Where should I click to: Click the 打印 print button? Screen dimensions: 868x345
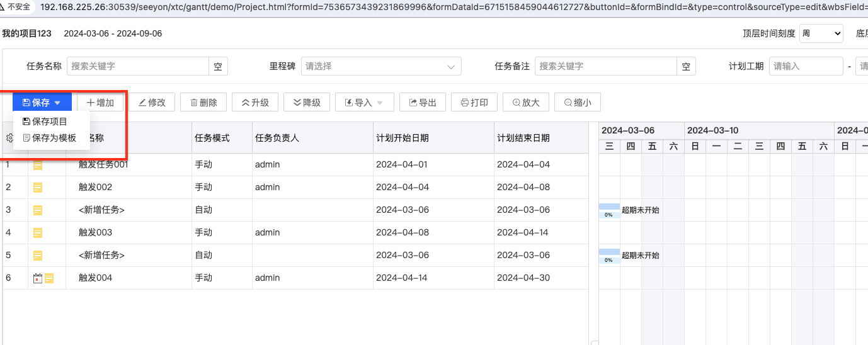coord(474,103)
